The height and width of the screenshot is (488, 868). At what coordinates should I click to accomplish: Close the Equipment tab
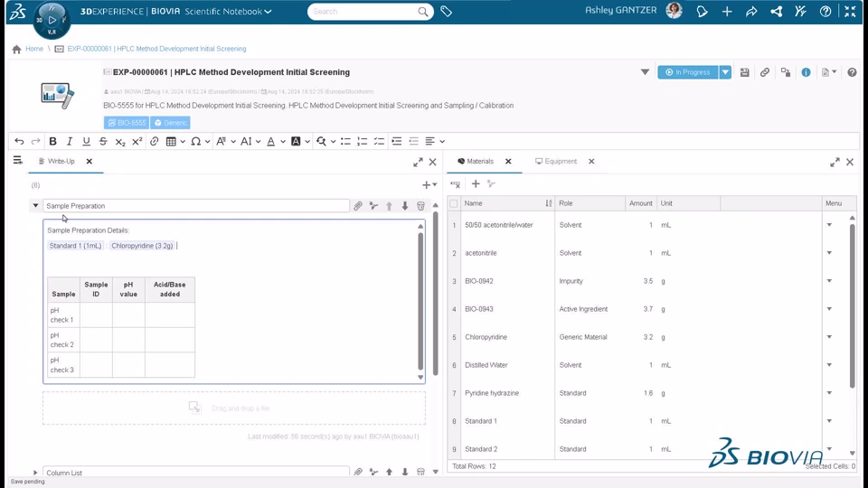pyautogui.click(x=591, y=162)
